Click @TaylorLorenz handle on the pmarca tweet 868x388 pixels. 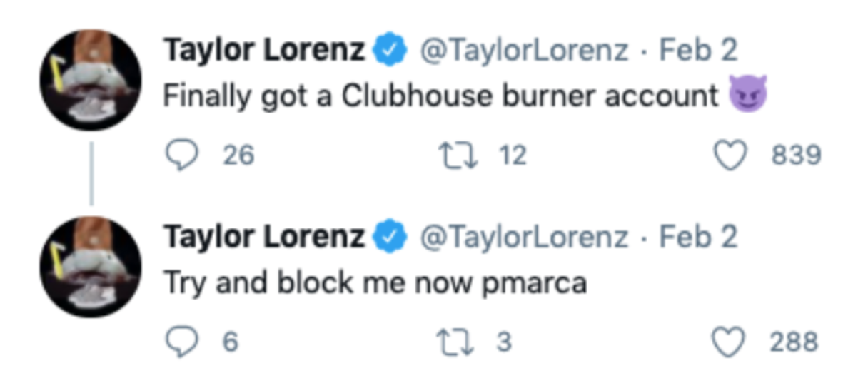[x=523, y=238]
